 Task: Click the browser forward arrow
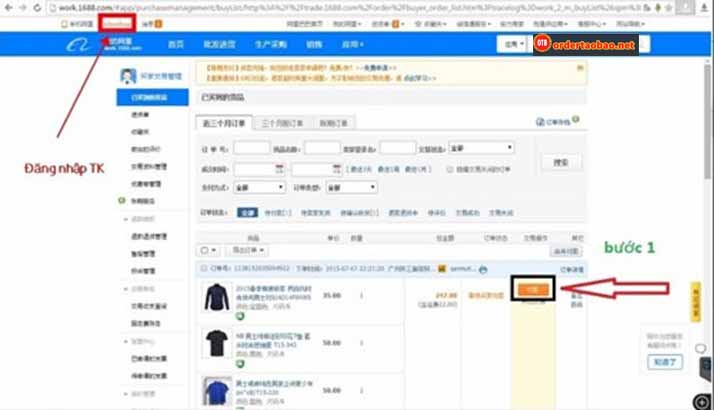click(x=22, y=8)
